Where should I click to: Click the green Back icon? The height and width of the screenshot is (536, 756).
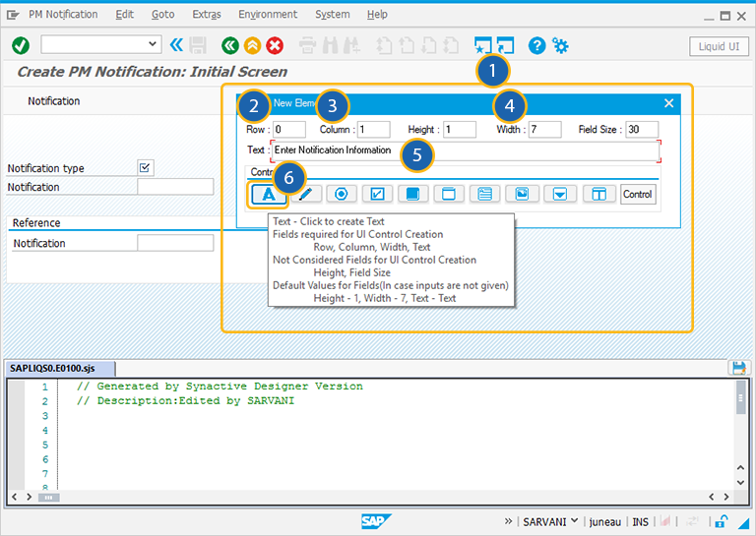(x=230, y=46)
